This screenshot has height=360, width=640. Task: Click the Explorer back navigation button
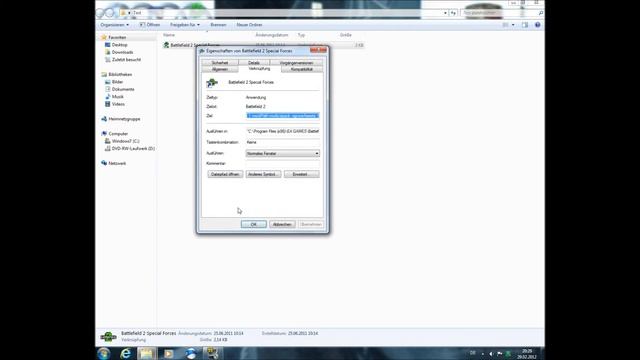(100, 13)
